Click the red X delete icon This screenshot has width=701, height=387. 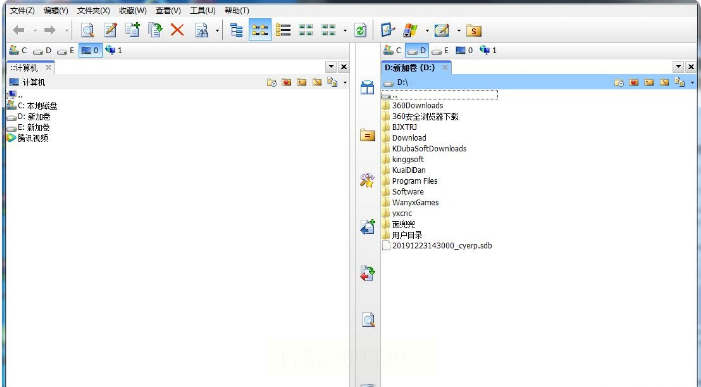pos(177,30)
